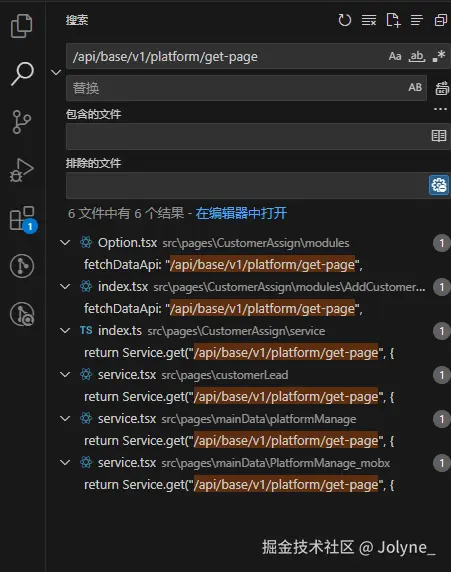This screenshot has height=572, width=451.
Task: Click the React file icon beside Option.tsx
Action: [x=86, y=242]
